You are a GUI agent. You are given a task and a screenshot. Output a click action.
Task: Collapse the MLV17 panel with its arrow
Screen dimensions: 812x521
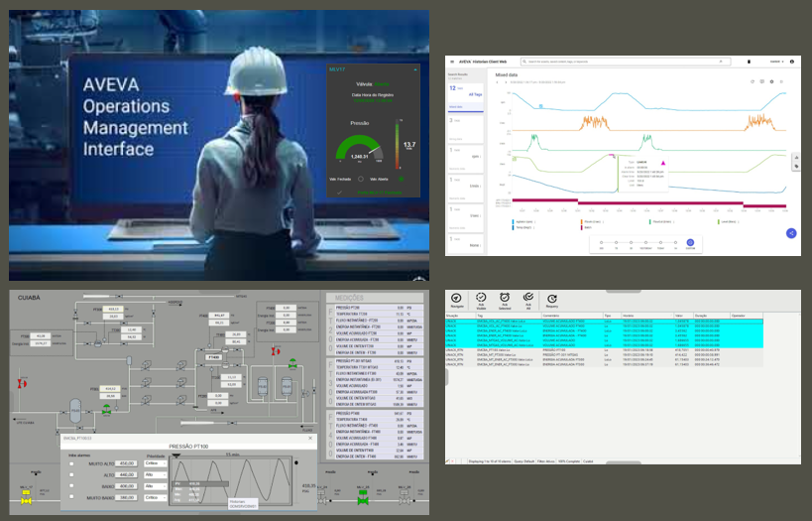pos(415,69)
